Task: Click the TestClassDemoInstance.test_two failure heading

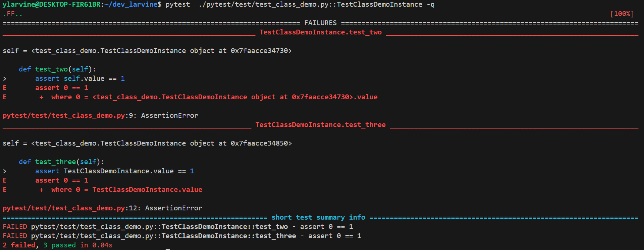Action: coord(320,32)
